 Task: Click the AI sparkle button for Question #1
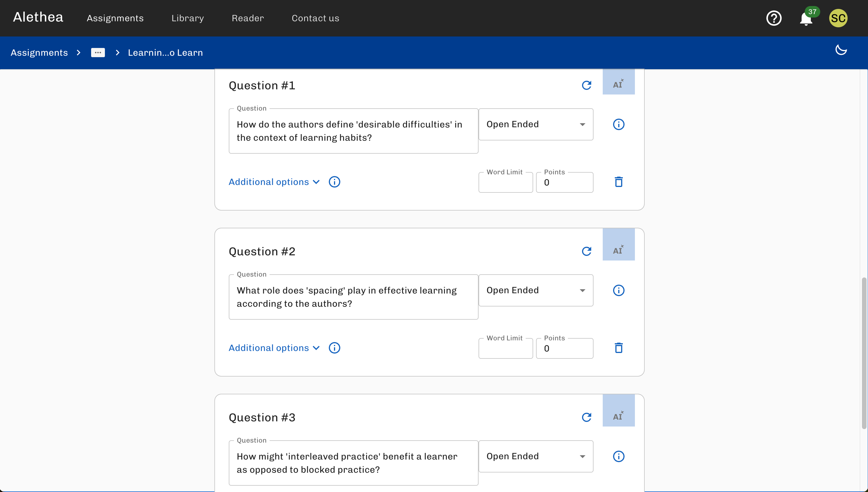click(x=619, y=82)
